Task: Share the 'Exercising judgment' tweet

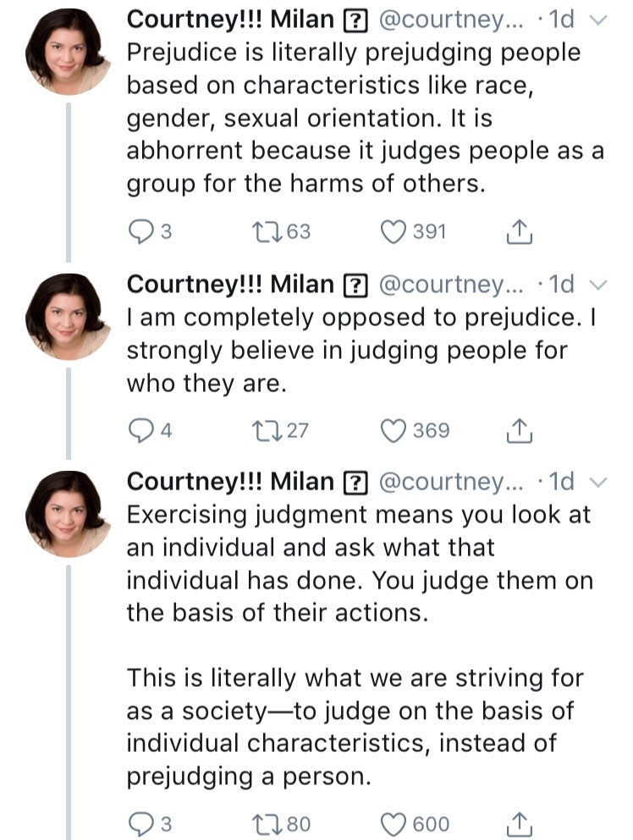Action: [518, 822]
